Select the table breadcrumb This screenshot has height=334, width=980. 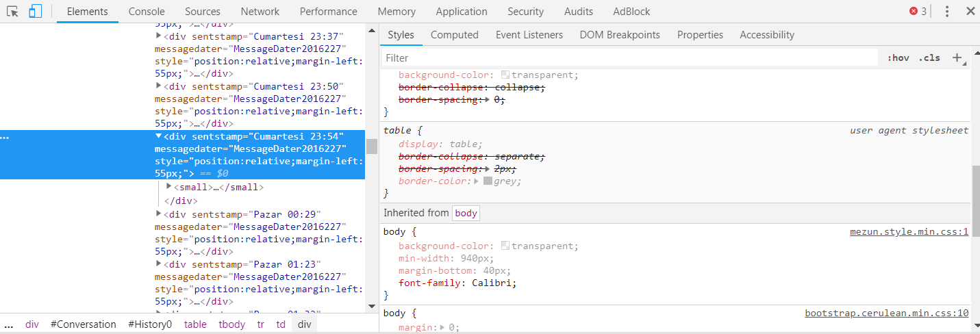click(x=195, y=325)
